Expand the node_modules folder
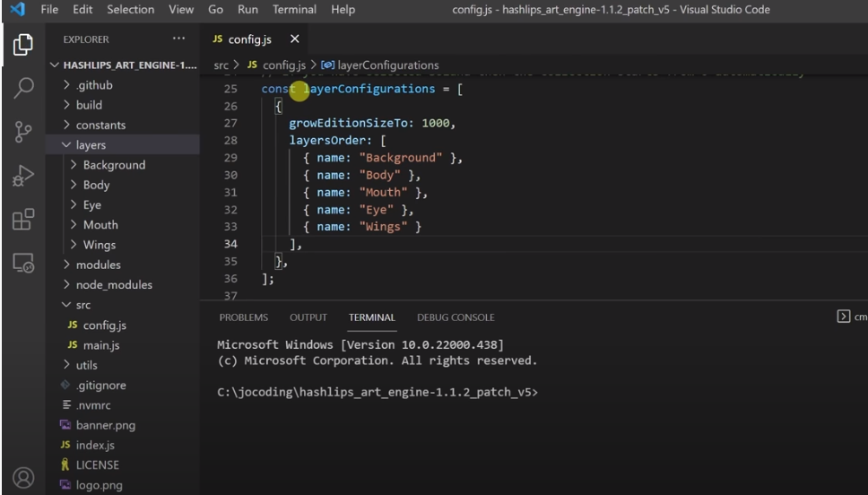Viewport: 868px width, 495px height. coord(123,284)
